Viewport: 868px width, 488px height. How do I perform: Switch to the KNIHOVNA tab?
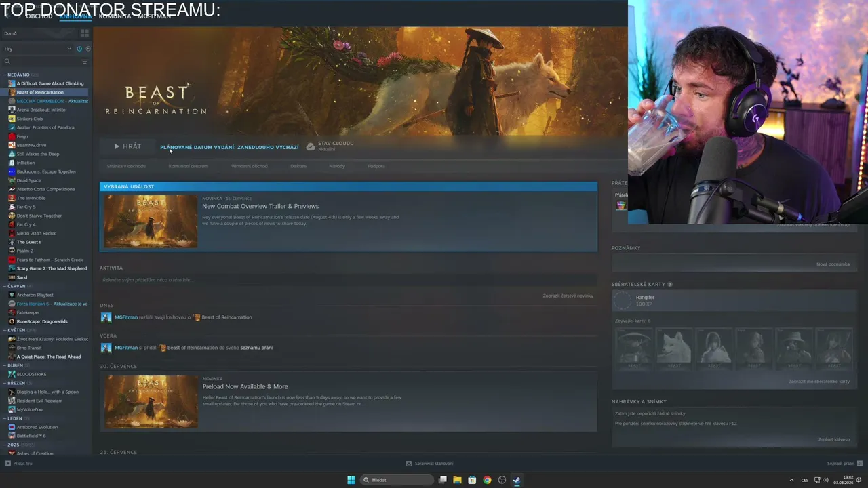click(75, 16)
